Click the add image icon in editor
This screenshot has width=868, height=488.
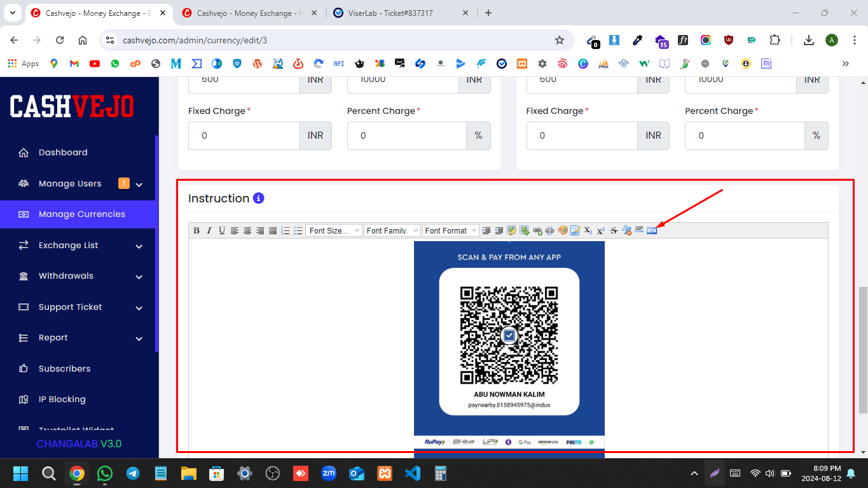pyautogui.click(x=512, y=230)
